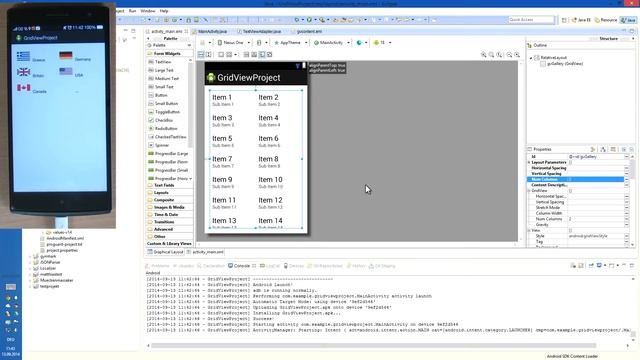Click the zoom out magnifier icon

click(x=509, y=55)
